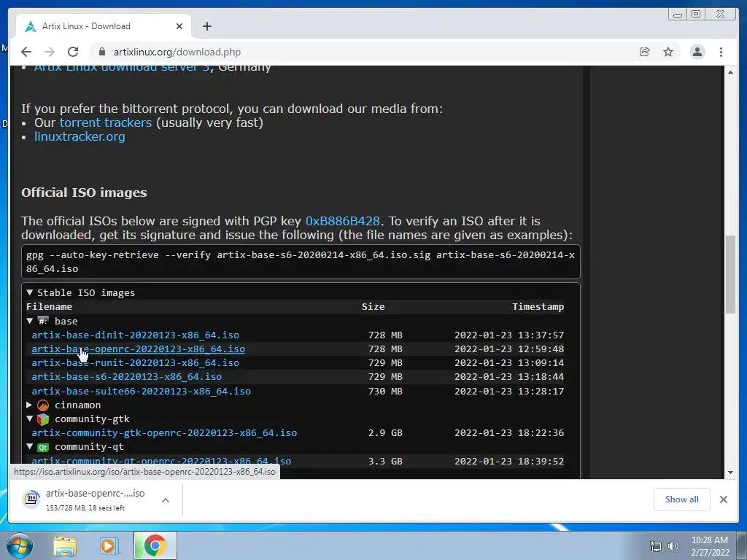Collapse the community-gtk group
747x560 pixels.
click(x=29, y=419)
